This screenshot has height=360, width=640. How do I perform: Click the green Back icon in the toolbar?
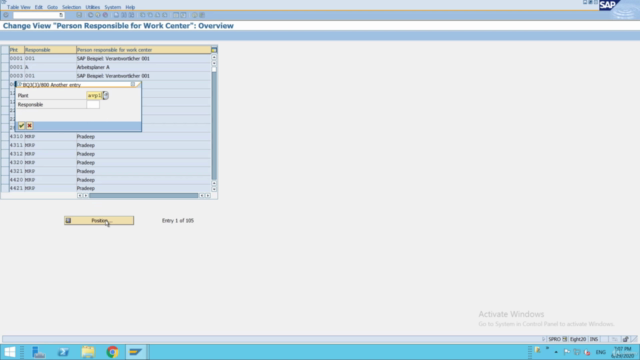[91, 15]
